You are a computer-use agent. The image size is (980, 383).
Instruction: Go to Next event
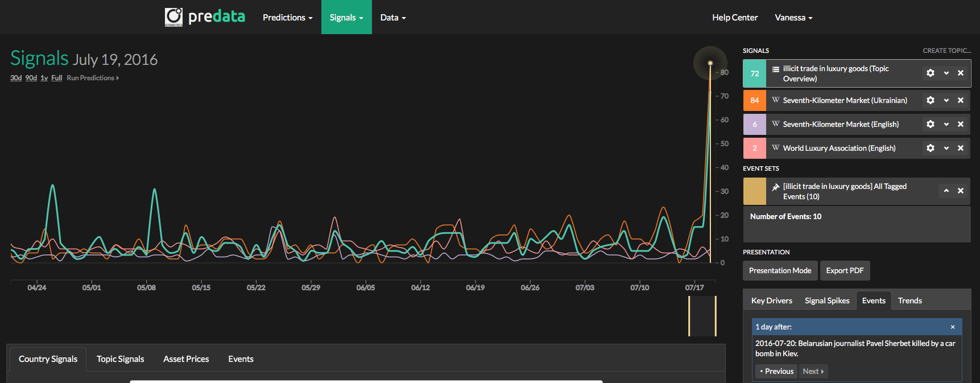pyautogui.click(x=813, y=371)
